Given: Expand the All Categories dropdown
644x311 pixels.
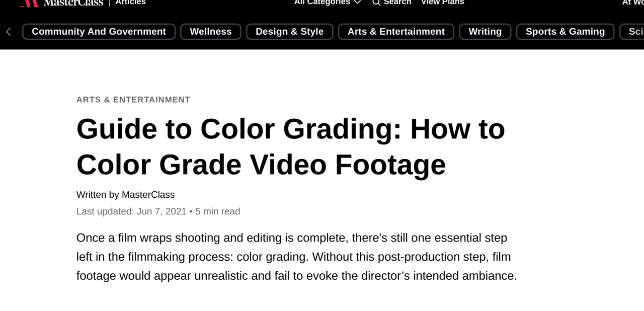Looking at the screenshot, I should (328, 3).
